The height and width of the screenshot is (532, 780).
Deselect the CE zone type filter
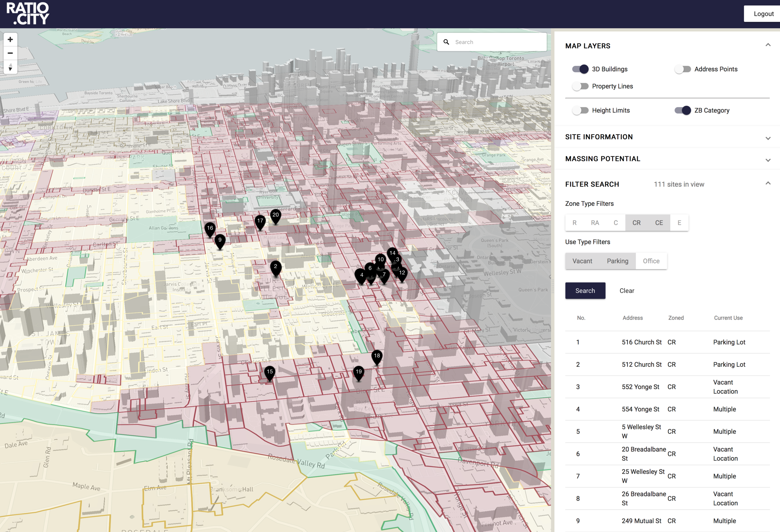point(659,223)
